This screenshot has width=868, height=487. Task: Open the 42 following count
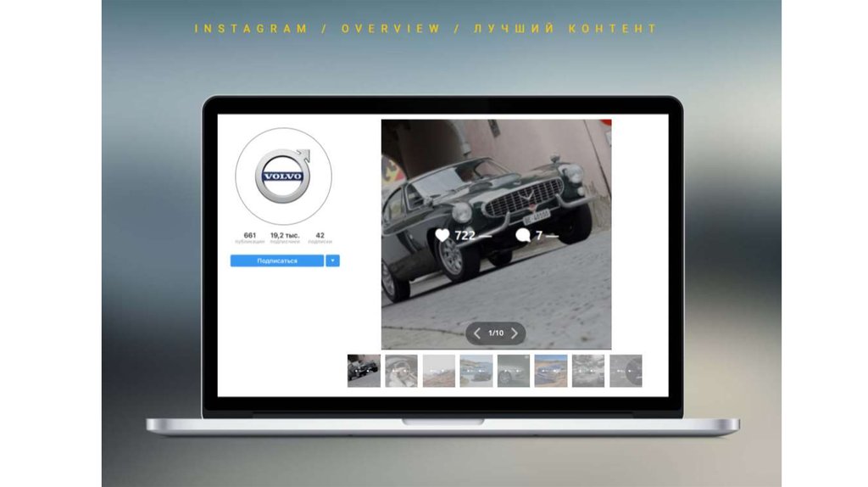[x=320, y=238]
